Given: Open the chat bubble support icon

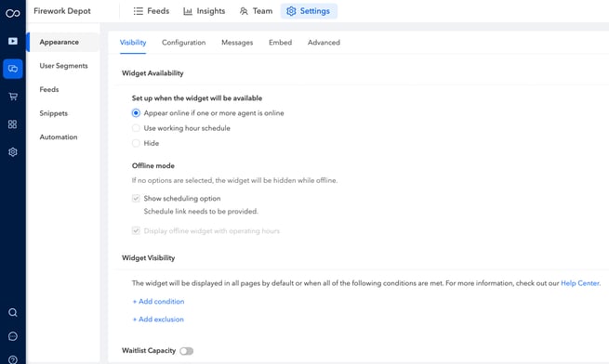Looking at the screenshot, I should [x=13, y=336].
